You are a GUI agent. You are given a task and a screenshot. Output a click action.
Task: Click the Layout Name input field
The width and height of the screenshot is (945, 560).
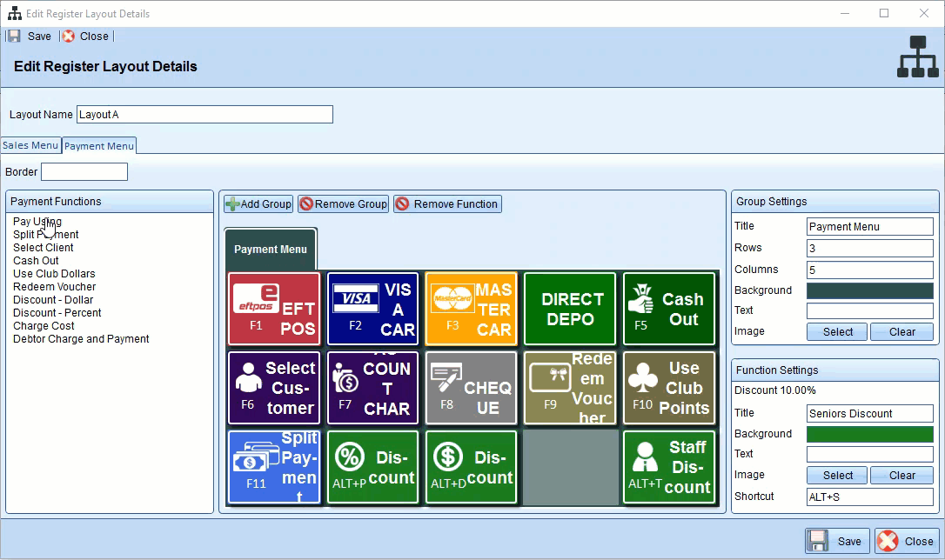tap(204, 115)
